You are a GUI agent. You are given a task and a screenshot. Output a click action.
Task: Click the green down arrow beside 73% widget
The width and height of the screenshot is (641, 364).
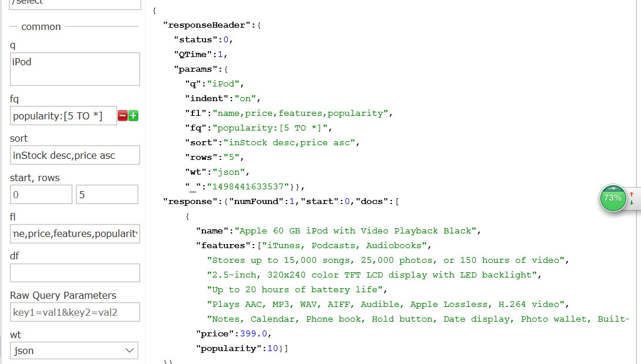tap(632, 203)
